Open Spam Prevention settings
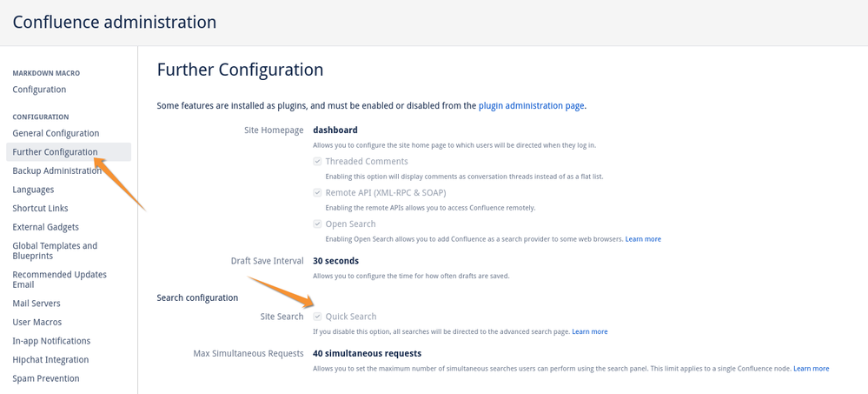Viewport: 868px width, 394px height. [x=46, y=378]
